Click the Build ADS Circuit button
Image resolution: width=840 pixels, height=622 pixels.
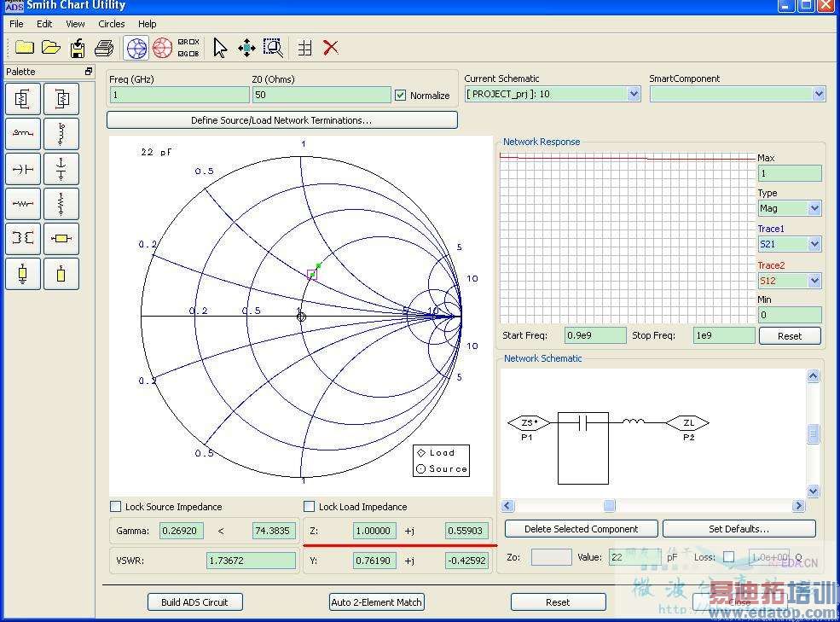click(194, 602)
